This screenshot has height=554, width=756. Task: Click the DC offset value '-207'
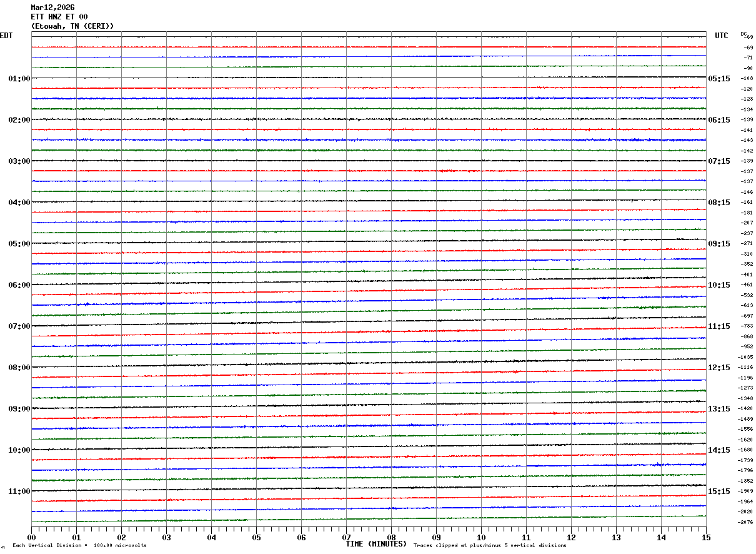pos(747,223)
